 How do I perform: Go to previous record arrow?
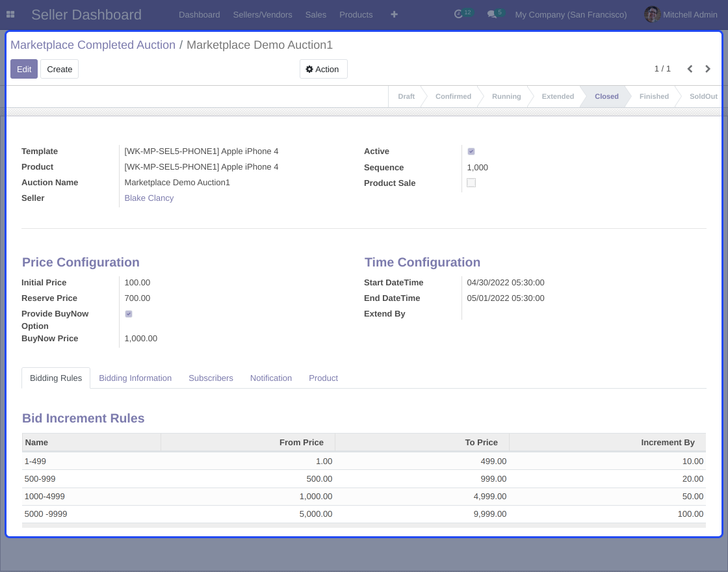[690, 69]
